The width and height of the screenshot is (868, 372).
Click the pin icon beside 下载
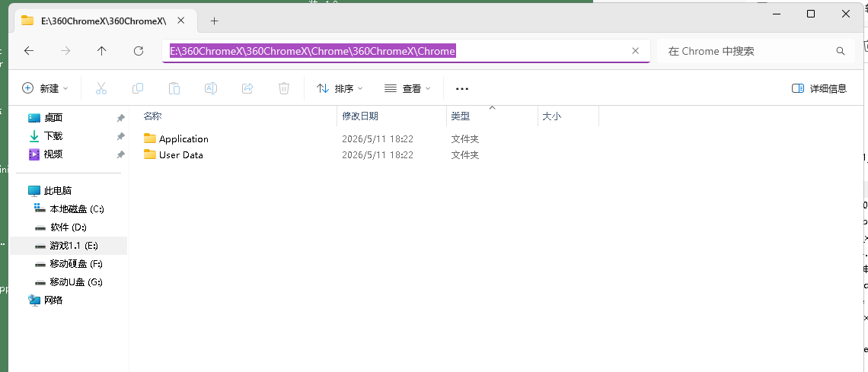click(120, 136)
